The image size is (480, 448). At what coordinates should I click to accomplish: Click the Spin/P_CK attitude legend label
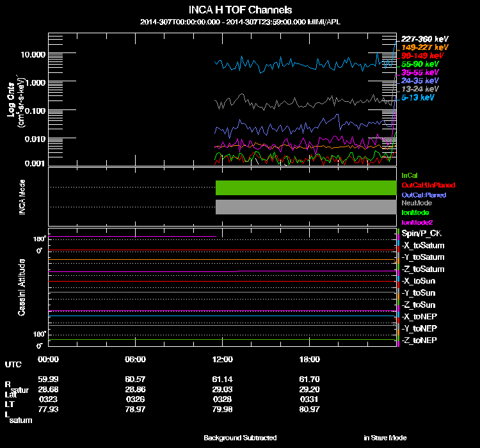pos(419,234)
